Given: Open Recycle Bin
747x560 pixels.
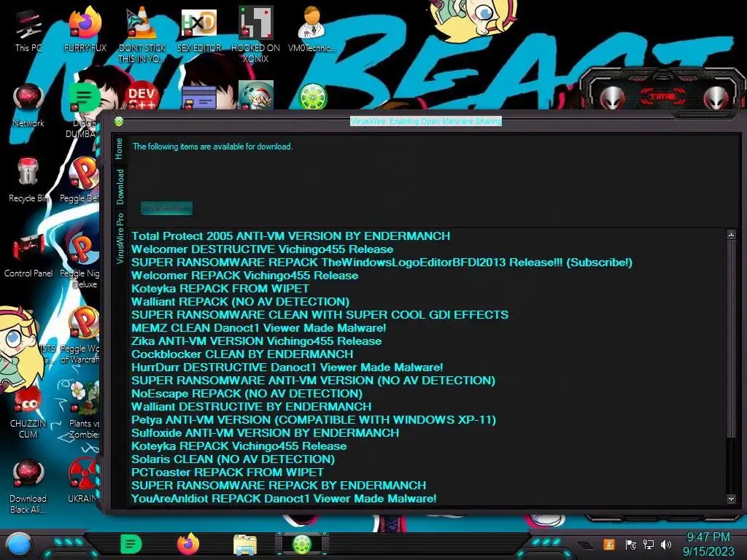Looking at the screenshot, I should tap(28, 180).
